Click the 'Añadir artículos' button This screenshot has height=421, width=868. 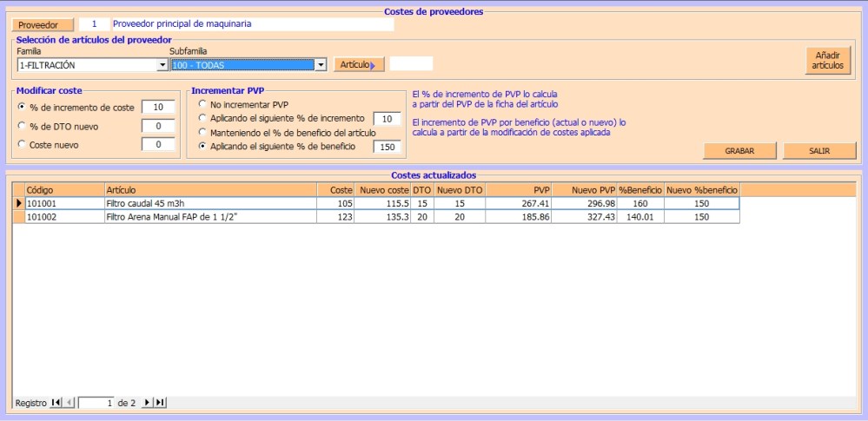coord(827,60)
